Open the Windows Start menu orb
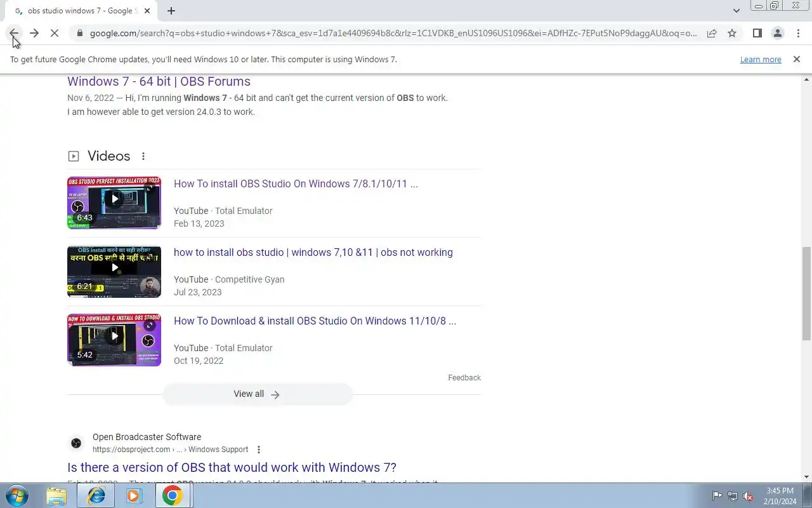Viewport: 812px width, 508px height. [x=16, y=495]
